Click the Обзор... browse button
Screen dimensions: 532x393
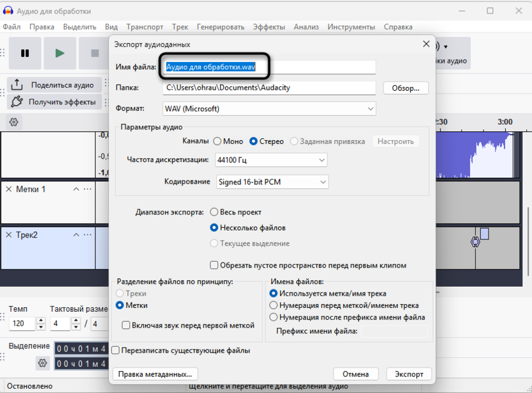point(406,88)
